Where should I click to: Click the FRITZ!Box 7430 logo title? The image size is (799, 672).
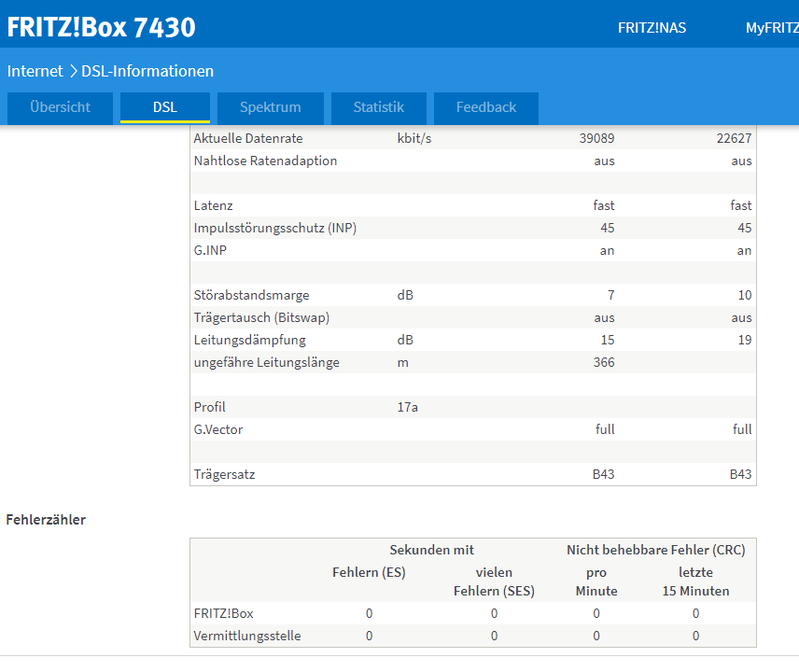tap(102, 27)
